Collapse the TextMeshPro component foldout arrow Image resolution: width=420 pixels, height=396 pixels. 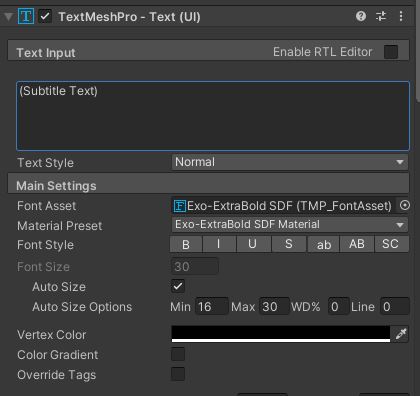[x=8, y=17]
